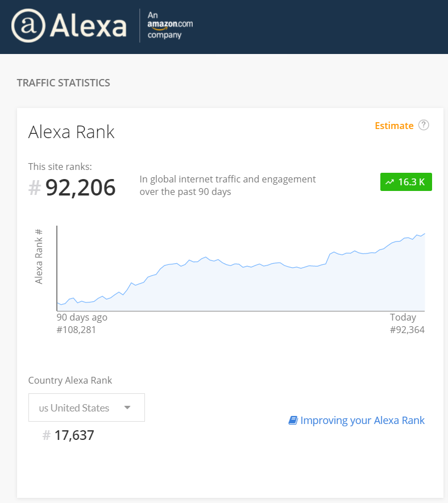Click the global rank number 92,206
Screen dimensions: 448x503
click(80, 188)
